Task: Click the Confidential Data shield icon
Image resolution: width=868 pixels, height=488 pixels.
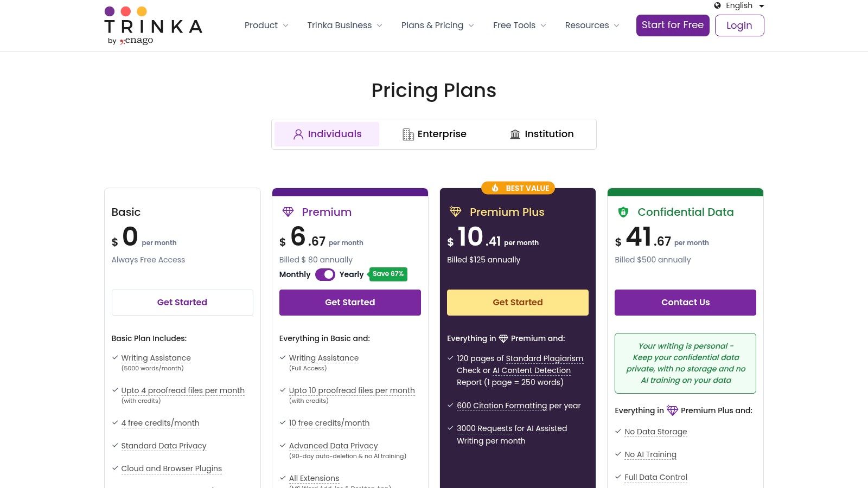Action: (x=623, y=212)
